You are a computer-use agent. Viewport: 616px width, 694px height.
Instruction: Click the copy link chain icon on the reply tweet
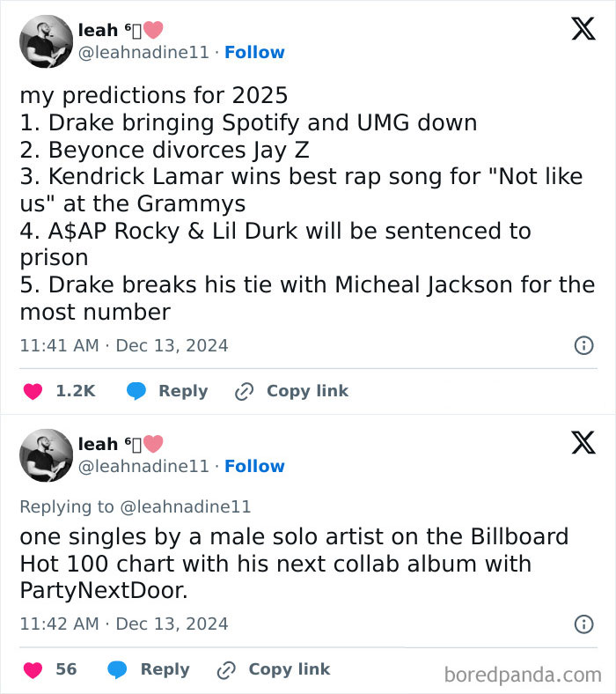coord(226,669)
